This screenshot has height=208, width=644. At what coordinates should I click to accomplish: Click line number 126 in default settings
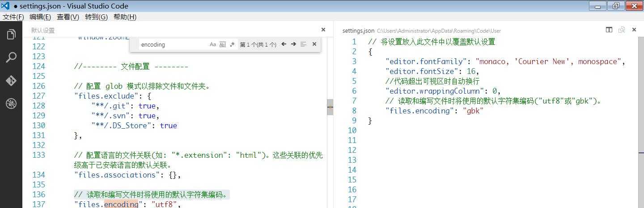click(x=38, y=86)
